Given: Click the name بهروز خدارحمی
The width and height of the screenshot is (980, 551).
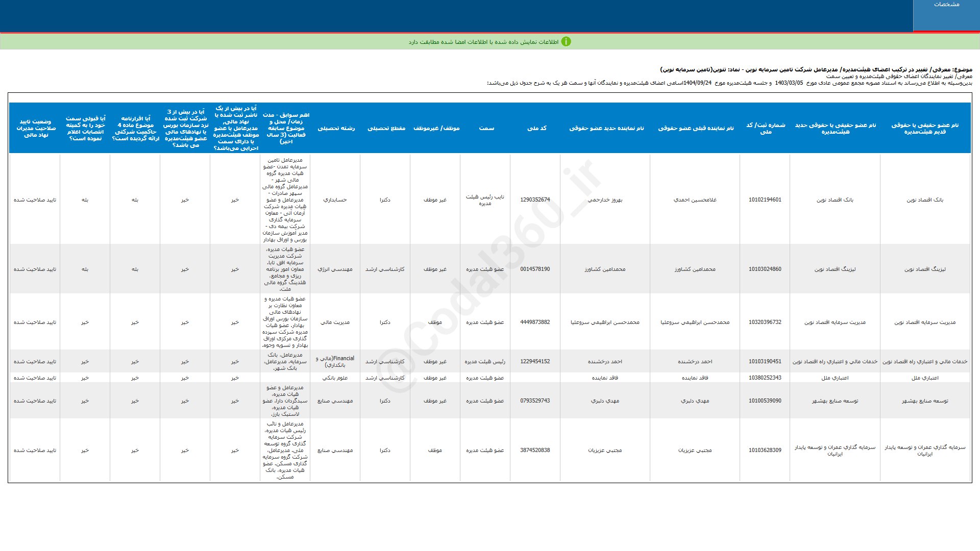Looking at the screenshot, I should (x=605, y=200).
